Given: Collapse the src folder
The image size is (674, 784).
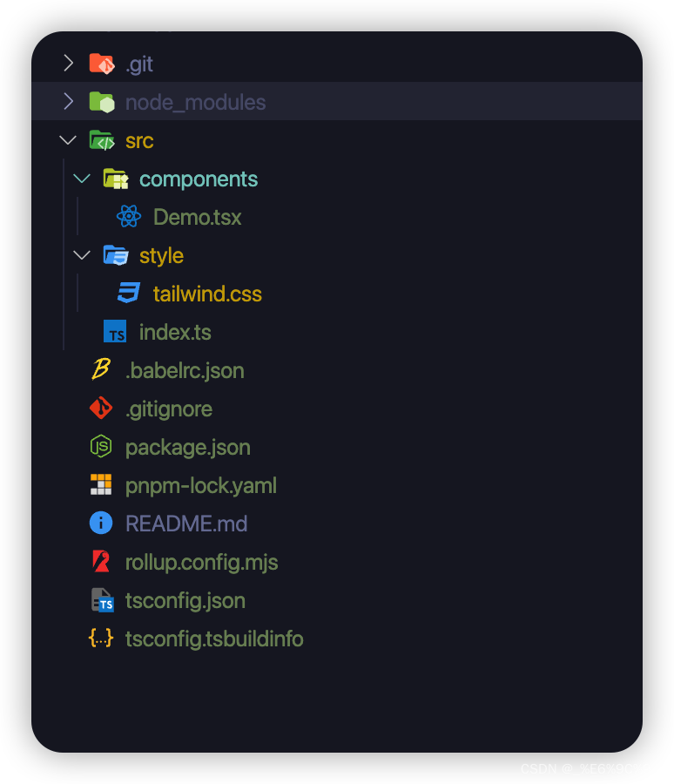Looking at the screenshot, I should 68,139.
